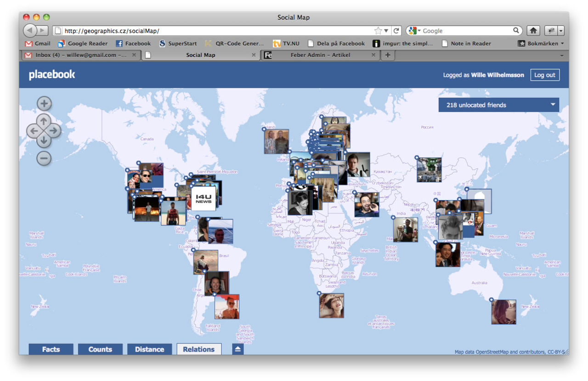The image size is (588, 381).
Task: Reload the page with the refresh icon
Action: [x=396, y=31]
